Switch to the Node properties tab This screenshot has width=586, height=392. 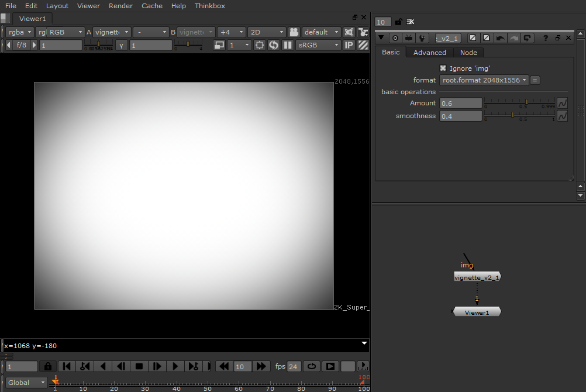click(x=468, y=53)
